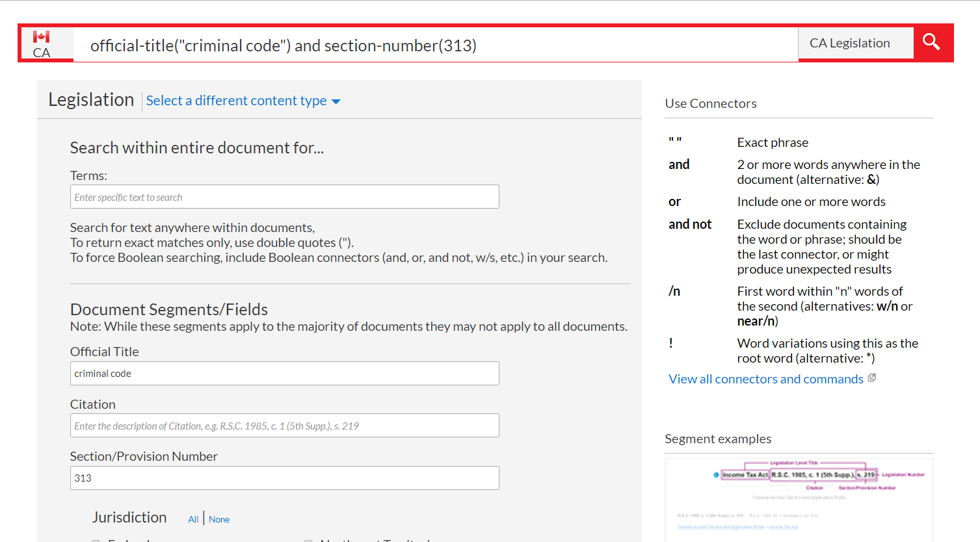Focus the Terms text field
The image size is (980, 542).
click(284, 197)
